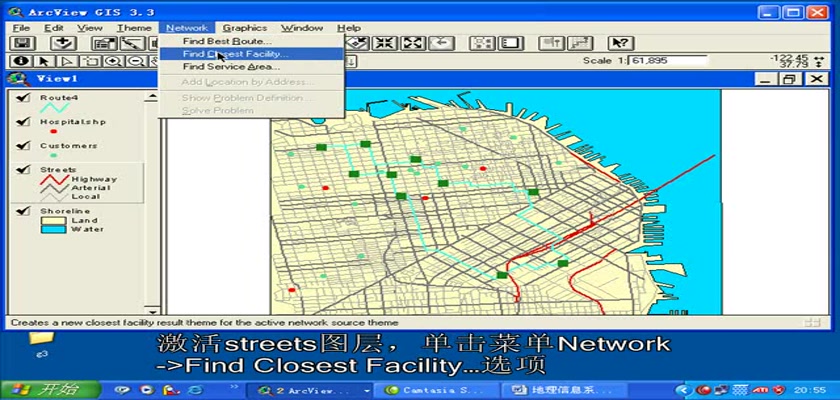Open the Edit menu

(54, 28)
